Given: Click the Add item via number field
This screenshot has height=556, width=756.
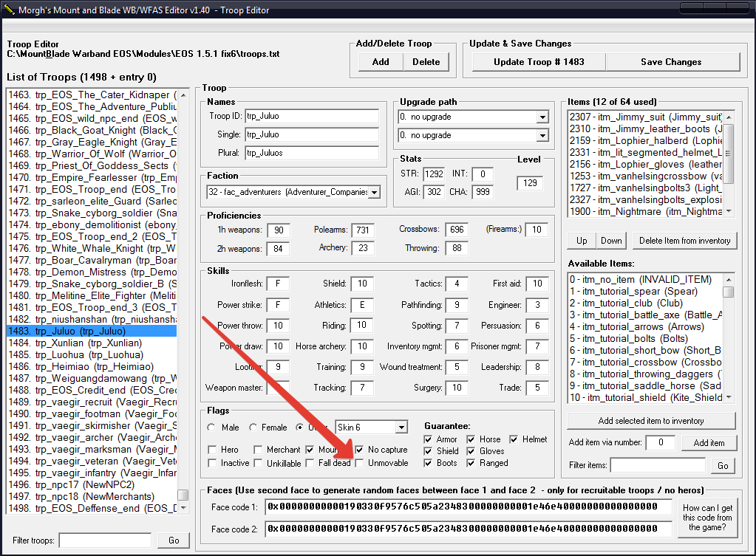Looking at the screenshot, I should click(x=660, y=442).
